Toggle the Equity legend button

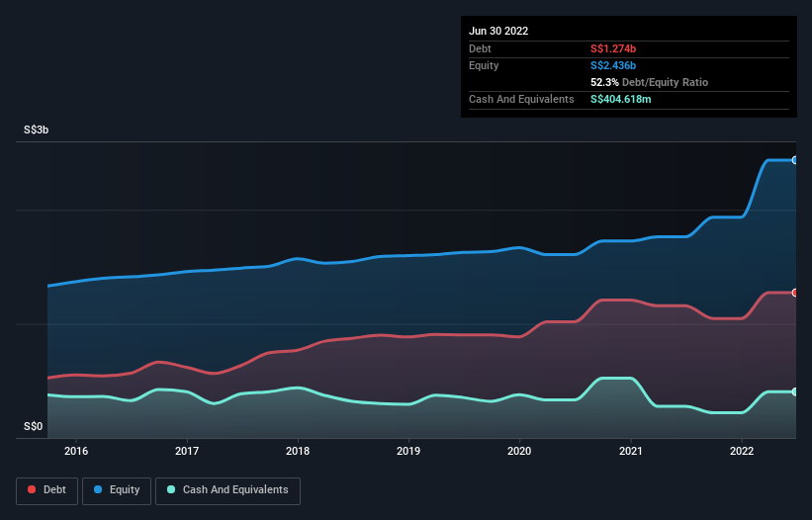pos(117,490)
